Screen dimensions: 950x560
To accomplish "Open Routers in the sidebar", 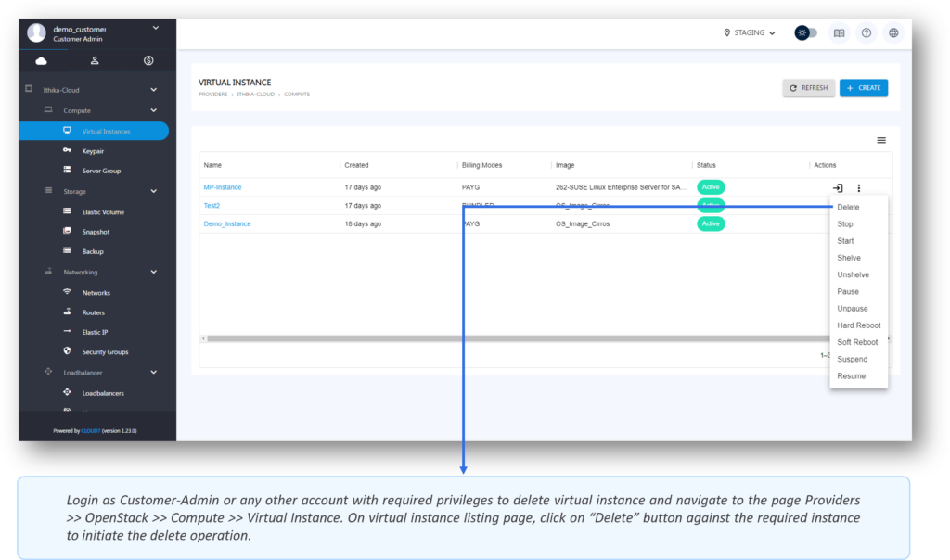I will pos(94,312).
